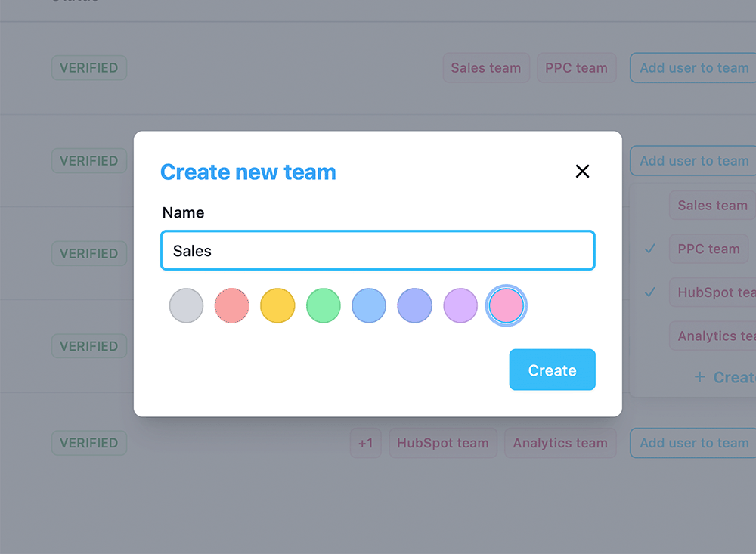Image resolution: width=756 pixels, height=554 pixels.
Task: Open Add user to team in first row
Action: tap(693, 67)
